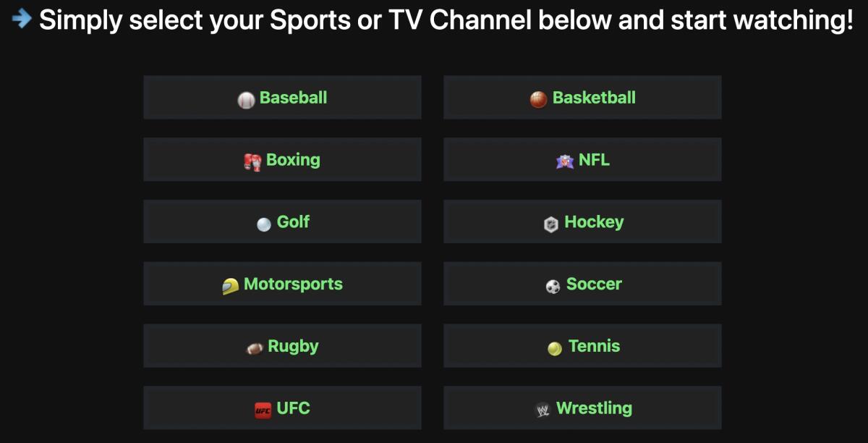The width and height of the screenshot is (868, 443).
Task: Open the Basketball channel
Action: click(x=582, y=96)
